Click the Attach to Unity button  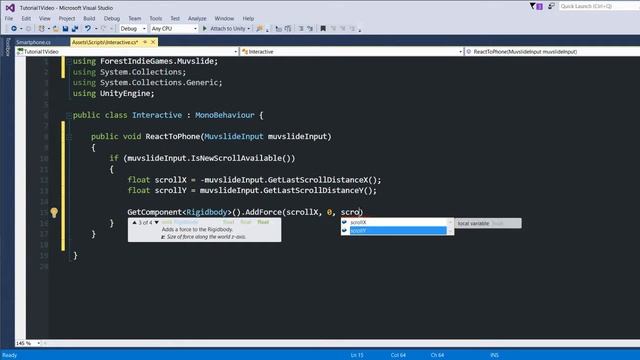point(227,29)
